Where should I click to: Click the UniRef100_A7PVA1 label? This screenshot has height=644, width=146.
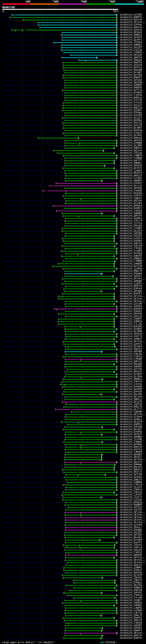[x=131, y=25]
